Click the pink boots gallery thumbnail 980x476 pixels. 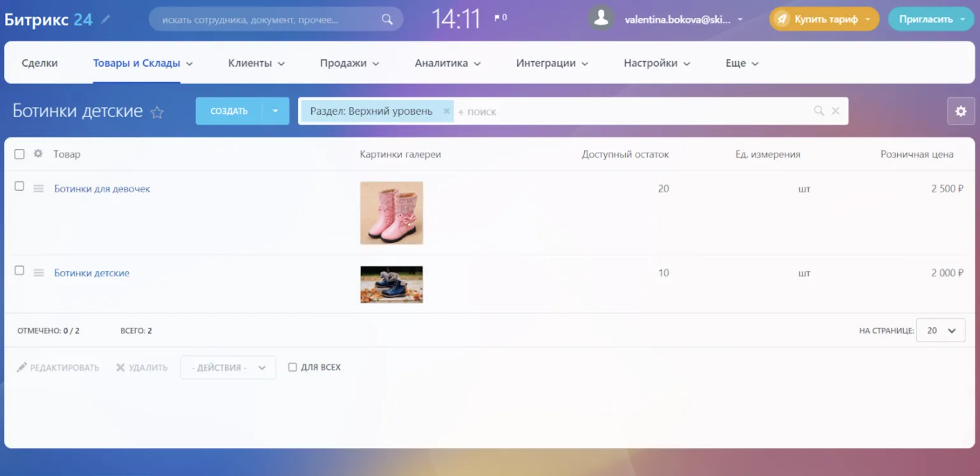click(x=391, y=213)
